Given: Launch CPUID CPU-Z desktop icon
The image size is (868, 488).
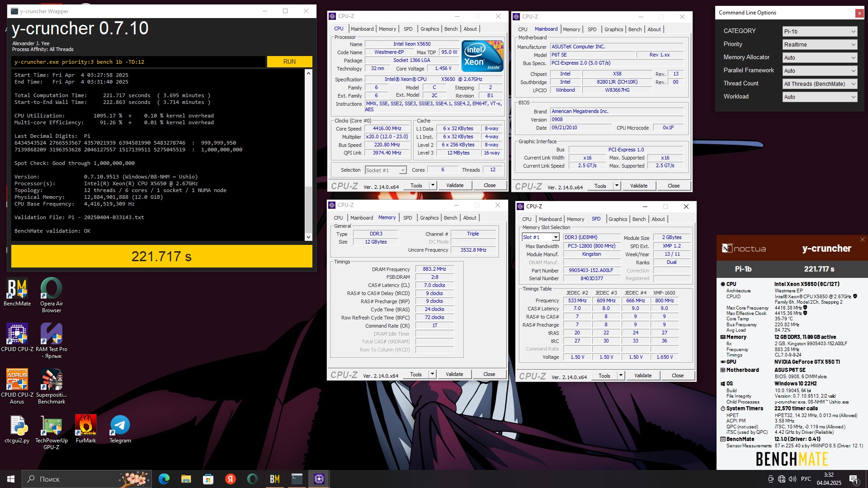Looking at the screenshot, I should coord(17,338).
